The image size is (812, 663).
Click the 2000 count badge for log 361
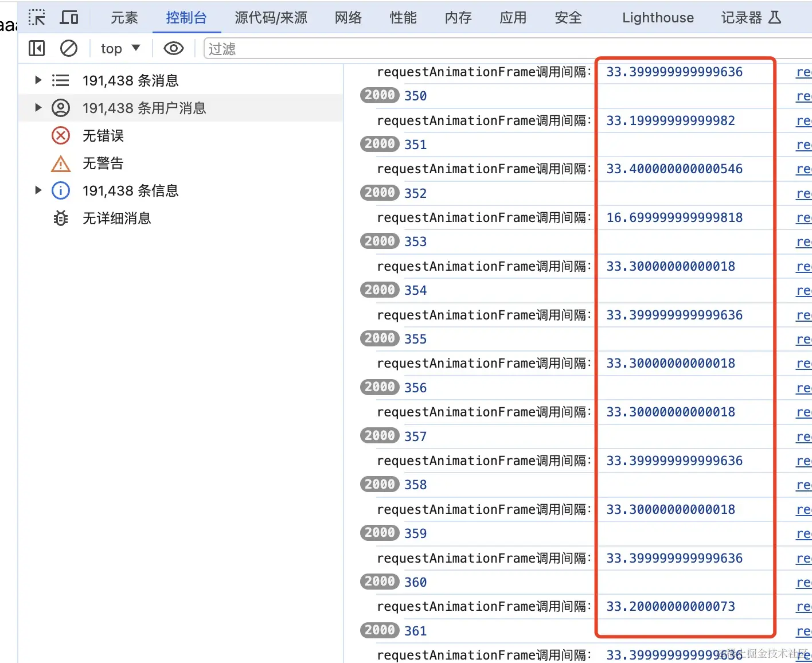pyautogui.click(x=380, y=630)
